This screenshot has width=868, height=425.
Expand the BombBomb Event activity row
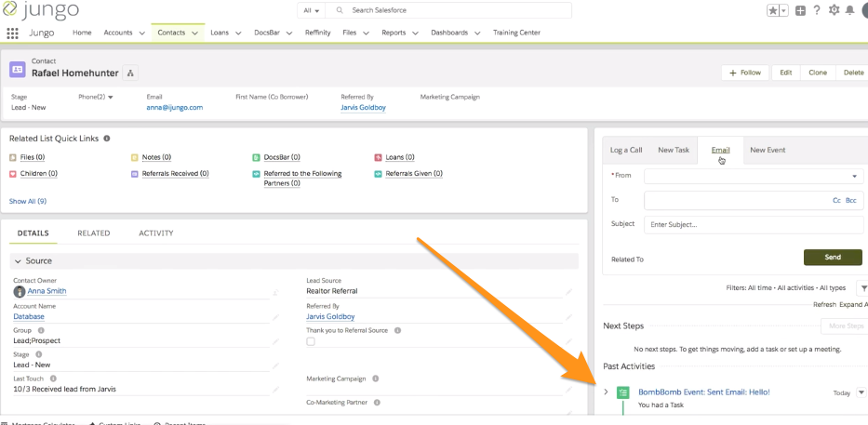[606, 392]
